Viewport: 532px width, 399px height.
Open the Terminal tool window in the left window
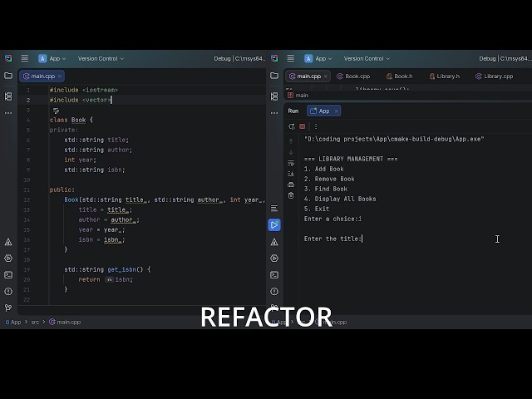[8, 275]
